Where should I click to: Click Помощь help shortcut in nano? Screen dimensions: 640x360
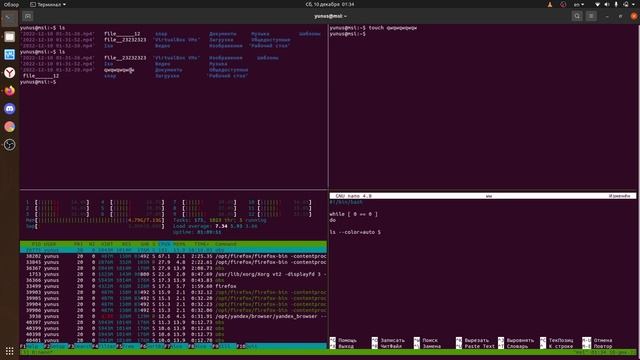point(343,340)
